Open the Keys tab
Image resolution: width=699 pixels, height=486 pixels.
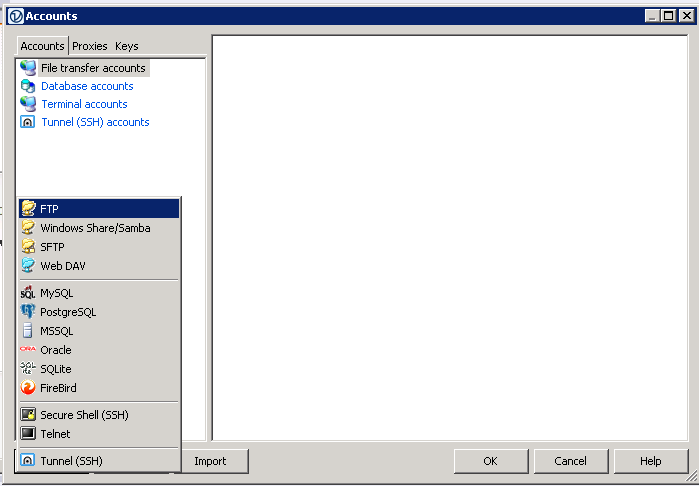(126, 46)
